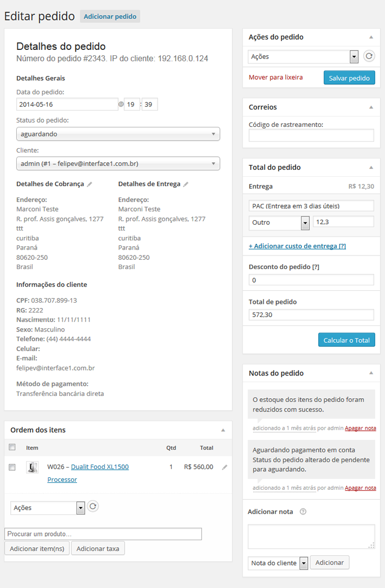Edit the Dualit Food item total via pencil icon
385x588 pixels.
point(226,467)
